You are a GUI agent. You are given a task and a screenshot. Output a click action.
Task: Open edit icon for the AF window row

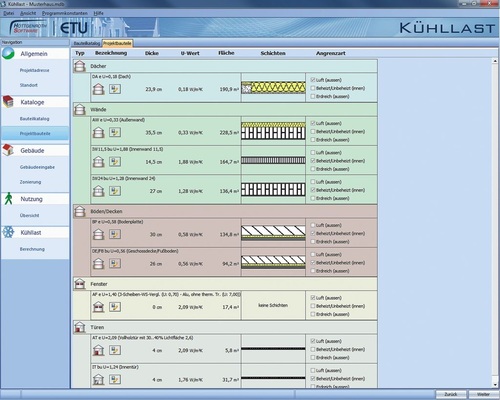coord(115,307)
